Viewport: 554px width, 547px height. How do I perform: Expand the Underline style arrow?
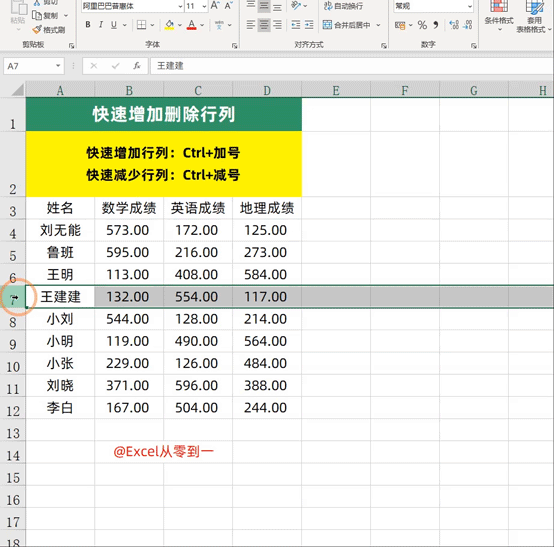(125, 25)
